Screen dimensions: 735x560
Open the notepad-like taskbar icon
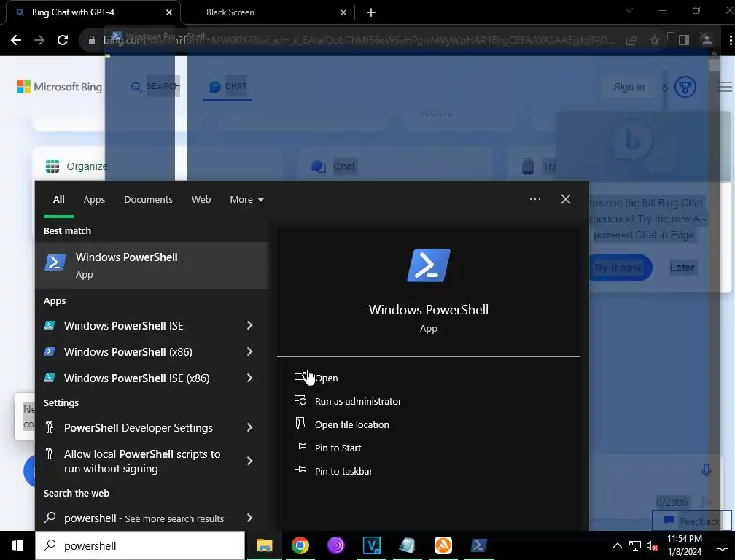(x=407, y=545)
